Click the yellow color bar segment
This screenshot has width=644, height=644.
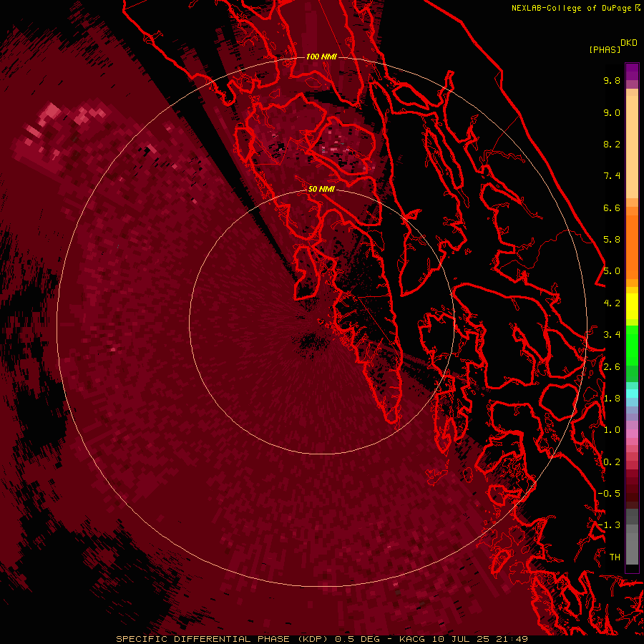[x=632, y=306]
